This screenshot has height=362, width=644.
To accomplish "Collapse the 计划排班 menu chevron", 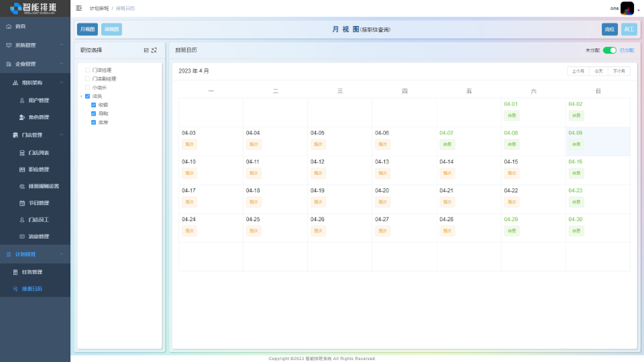I will [62, 254].
